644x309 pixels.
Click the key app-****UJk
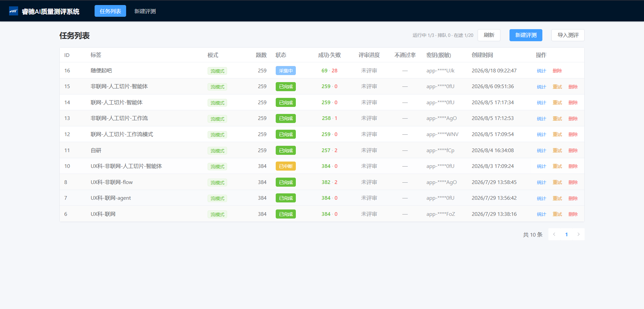(x=440, y=71)
